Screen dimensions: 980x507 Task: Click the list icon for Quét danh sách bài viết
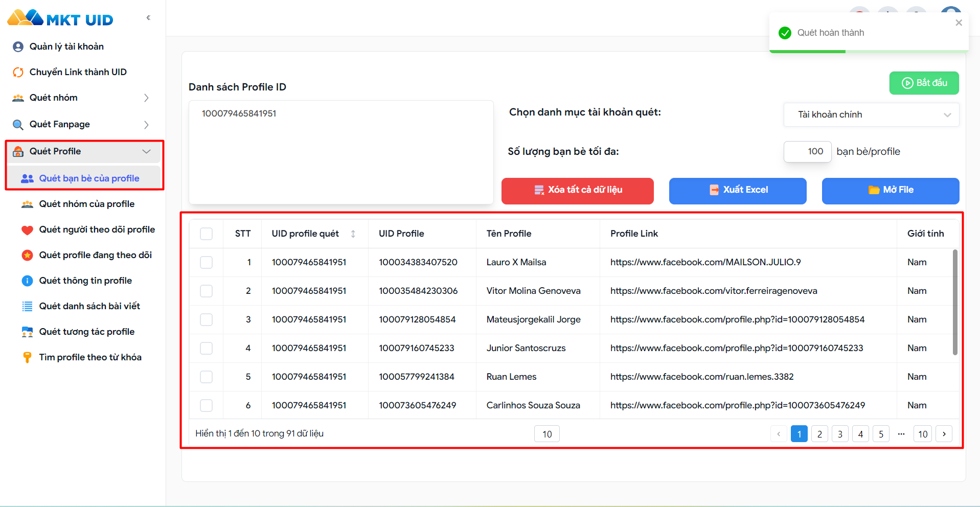pyautogui.click(x=27, y=306)
